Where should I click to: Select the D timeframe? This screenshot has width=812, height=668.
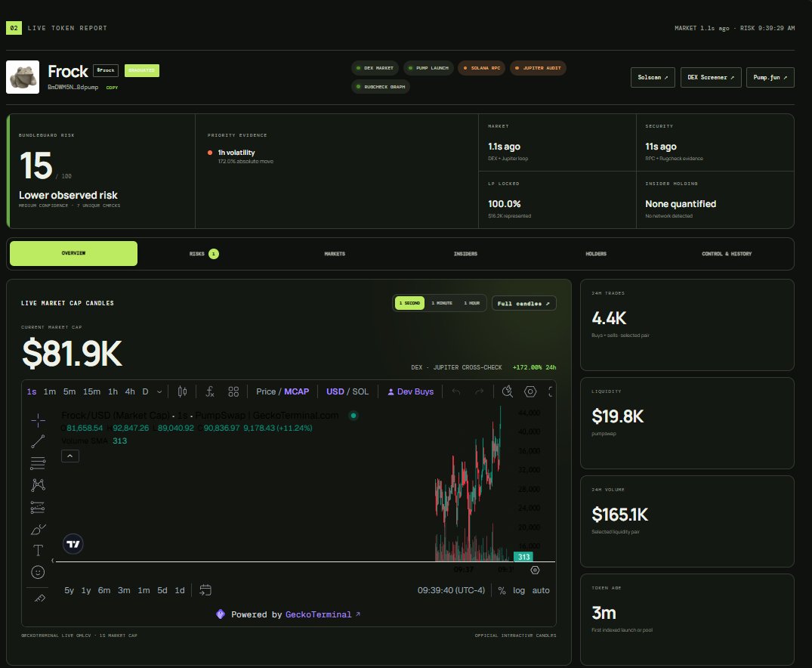click(146, 391)
